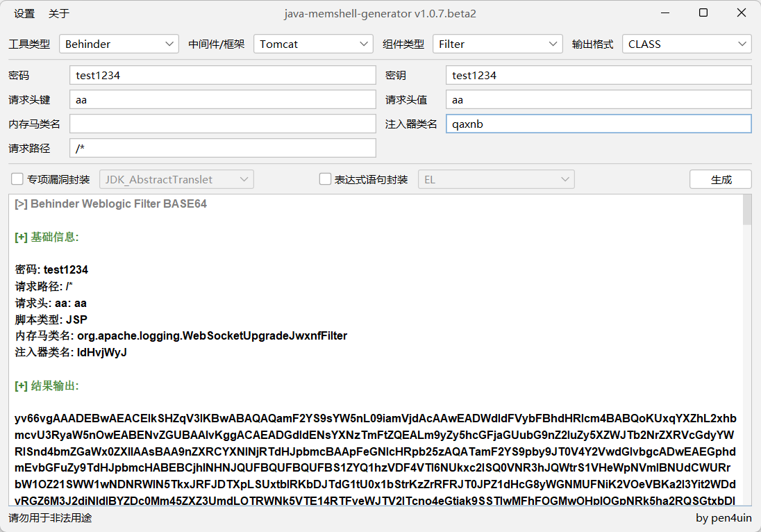Focus the 注入器类名 field containing qaxnb
Viewport: 761px width, 532px height.
tap(599, 124)
